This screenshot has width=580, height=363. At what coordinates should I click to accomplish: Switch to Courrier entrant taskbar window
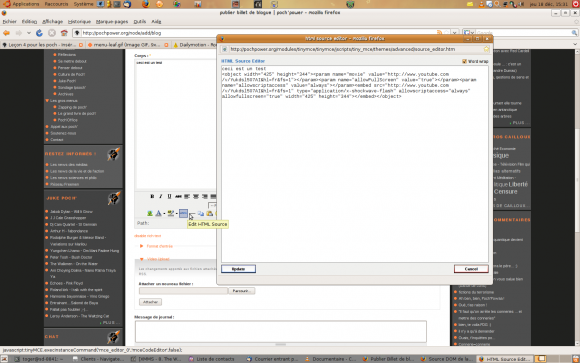coord(273,359)
